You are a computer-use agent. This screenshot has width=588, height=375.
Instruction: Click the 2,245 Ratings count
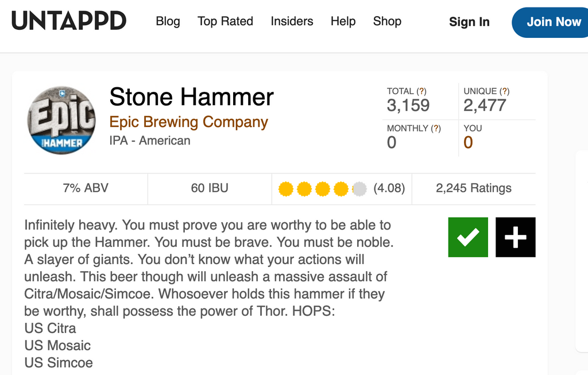coord(474,188)
